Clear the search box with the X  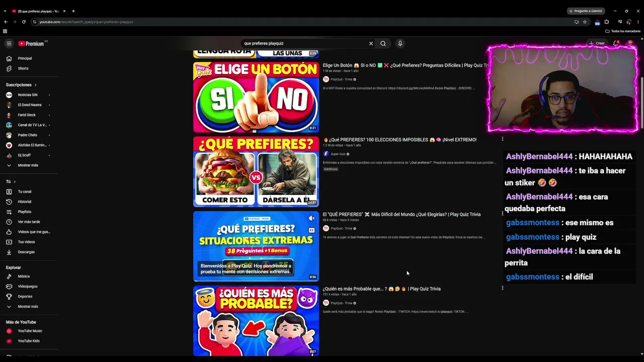(x=371, y=44)
